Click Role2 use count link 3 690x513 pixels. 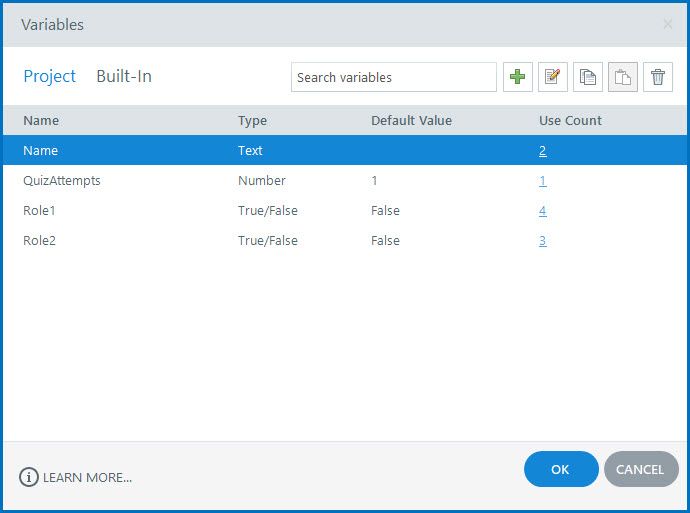click(542, 241)
